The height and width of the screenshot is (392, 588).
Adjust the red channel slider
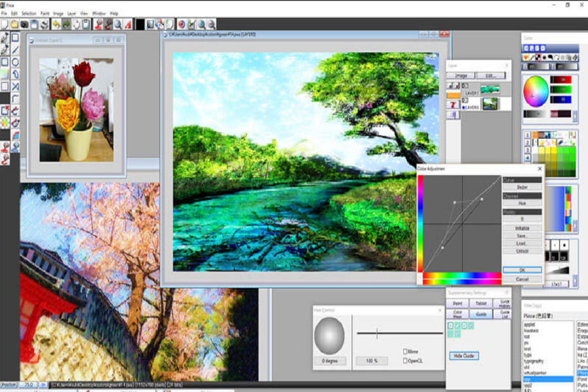point(561,80)
